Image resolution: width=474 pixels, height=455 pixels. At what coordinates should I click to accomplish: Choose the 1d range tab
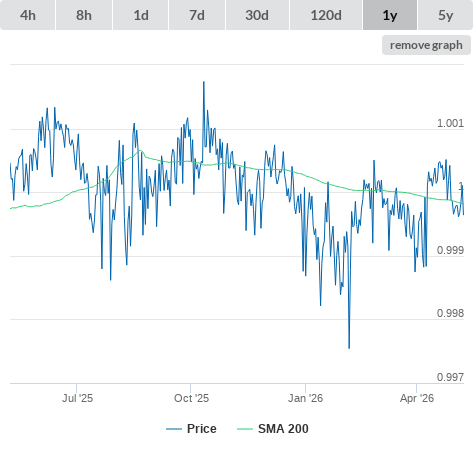(141, 15)
